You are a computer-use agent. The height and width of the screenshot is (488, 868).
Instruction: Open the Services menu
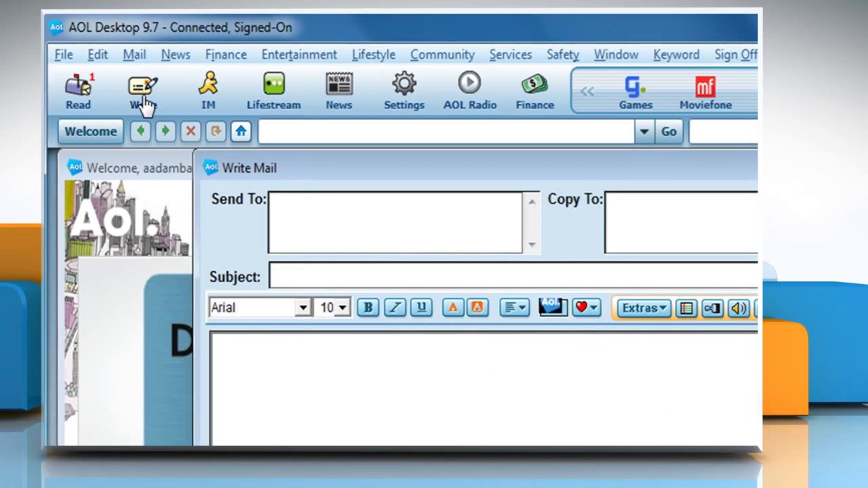click(x=511, y=55)
